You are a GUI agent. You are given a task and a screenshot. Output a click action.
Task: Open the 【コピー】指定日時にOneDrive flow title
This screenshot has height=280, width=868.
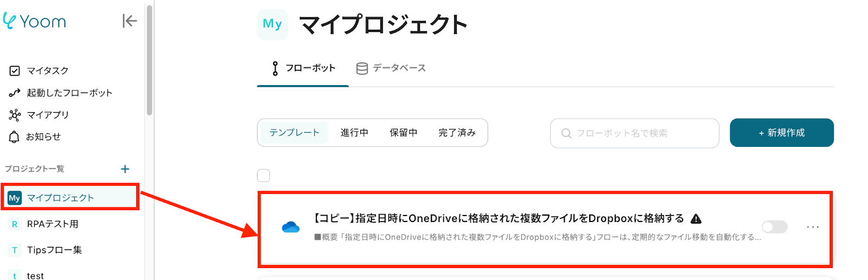point(499,218)
